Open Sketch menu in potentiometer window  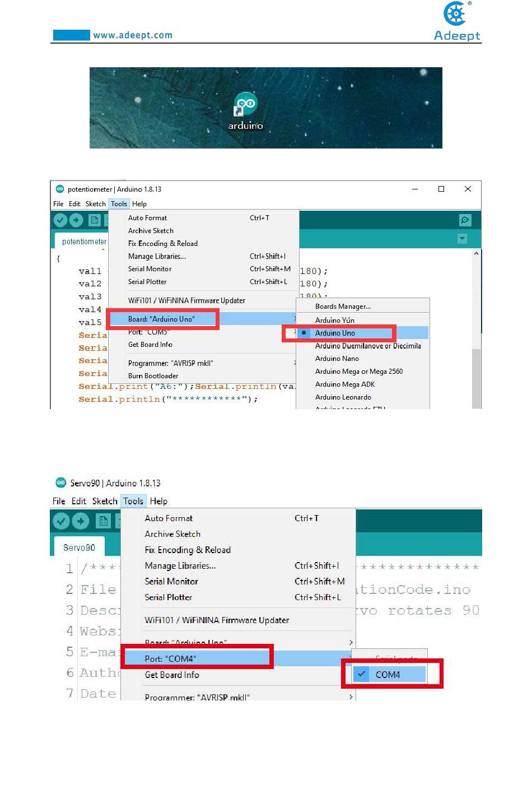[95, 204]
